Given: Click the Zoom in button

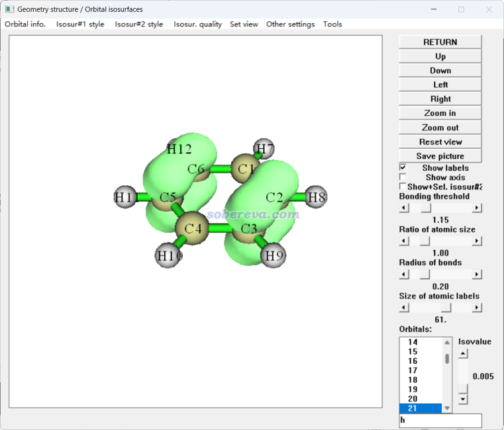Looking at the screenshot, I should (x=440, y=113).
